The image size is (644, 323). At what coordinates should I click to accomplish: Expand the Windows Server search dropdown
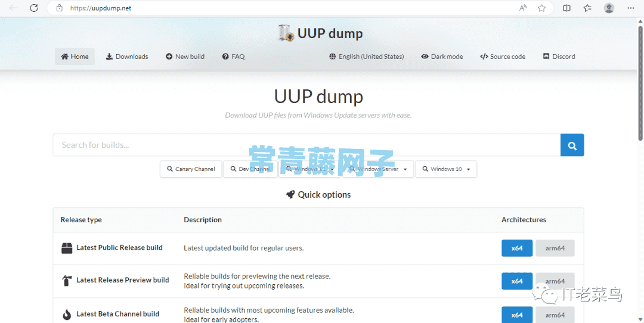point(378,169)
